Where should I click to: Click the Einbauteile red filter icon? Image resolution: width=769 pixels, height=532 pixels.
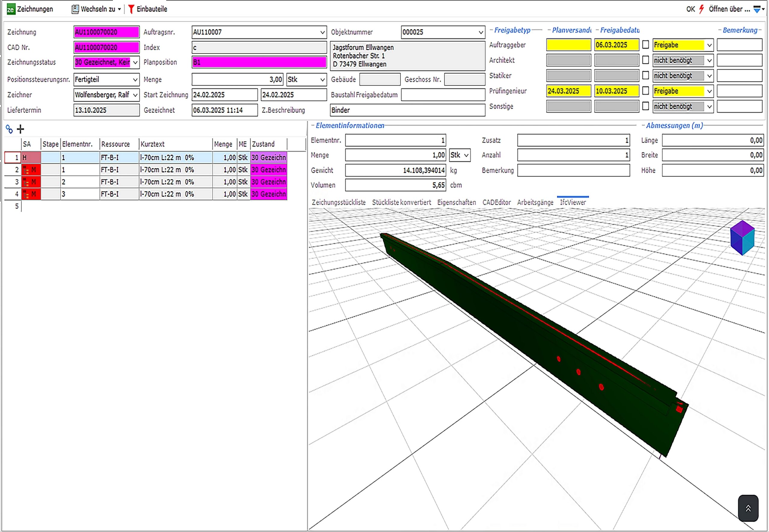point(131,9)
